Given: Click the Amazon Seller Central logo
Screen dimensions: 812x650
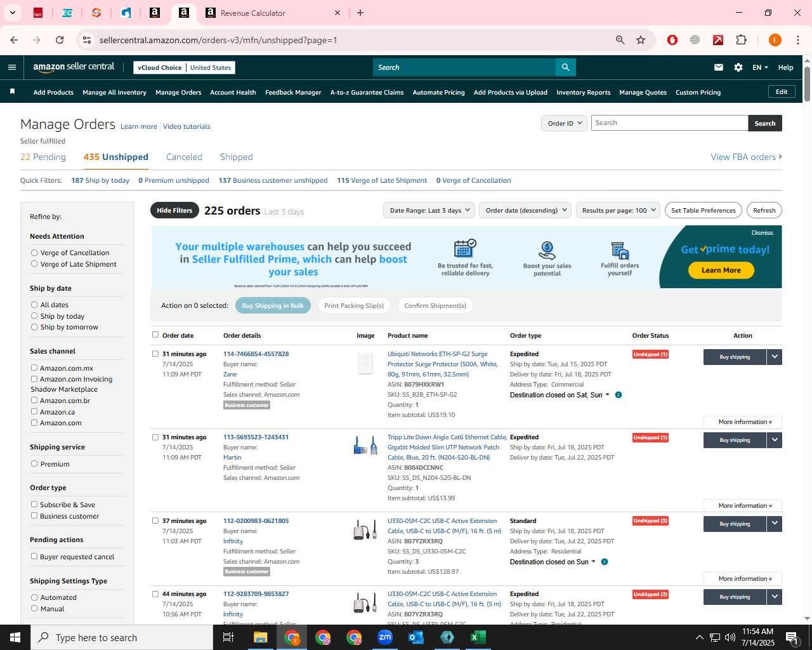Looking at the screenshot, I should coord(74,67).
